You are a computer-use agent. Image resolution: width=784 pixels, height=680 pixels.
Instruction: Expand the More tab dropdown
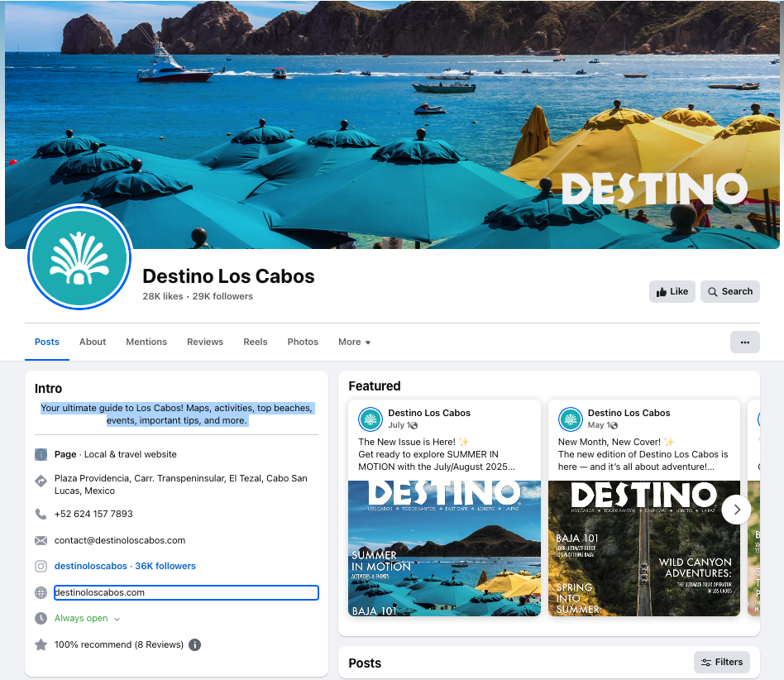355,342
